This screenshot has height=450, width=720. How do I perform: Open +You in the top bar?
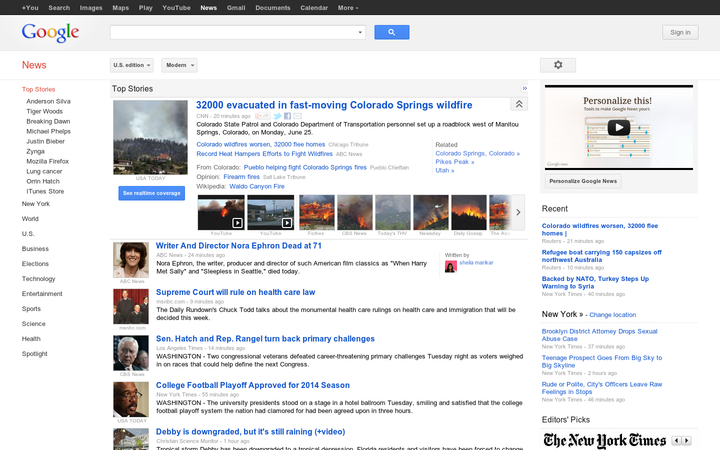point(30,8)
